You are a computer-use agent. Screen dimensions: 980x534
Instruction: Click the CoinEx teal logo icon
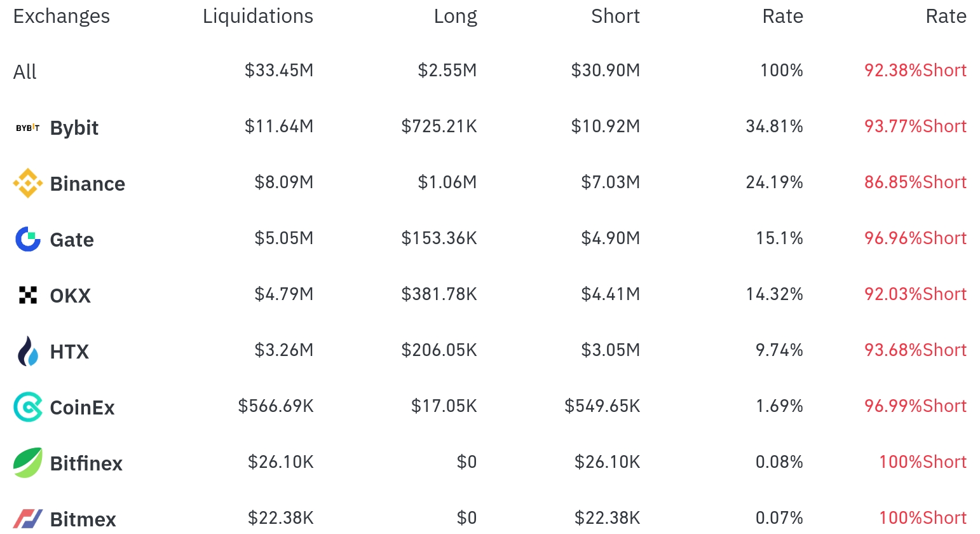(x=27, y=407)
